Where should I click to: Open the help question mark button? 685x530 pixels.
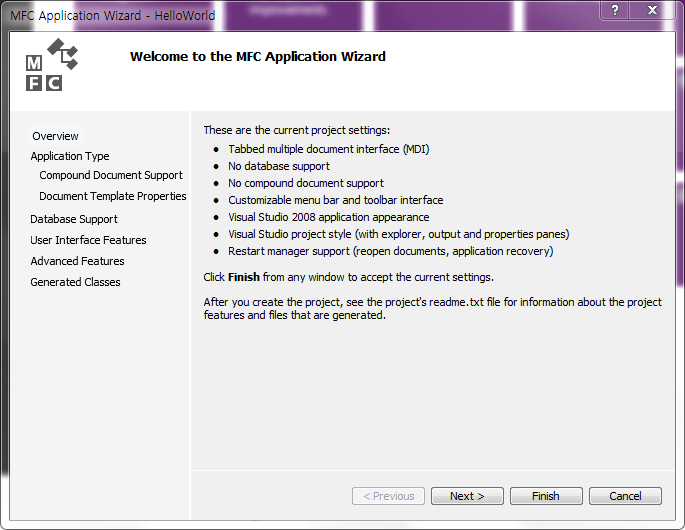(615, 10)
